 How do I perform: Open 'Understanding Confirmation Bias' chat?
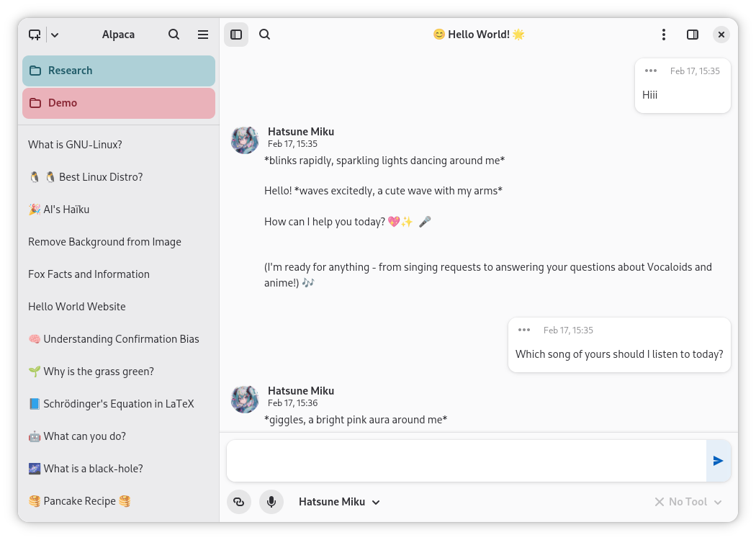click(x=119, y=339)
